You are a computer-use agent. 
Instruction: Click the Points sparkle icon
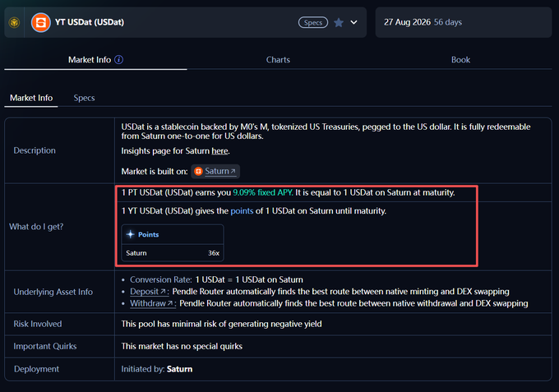[x=131, y=234]
